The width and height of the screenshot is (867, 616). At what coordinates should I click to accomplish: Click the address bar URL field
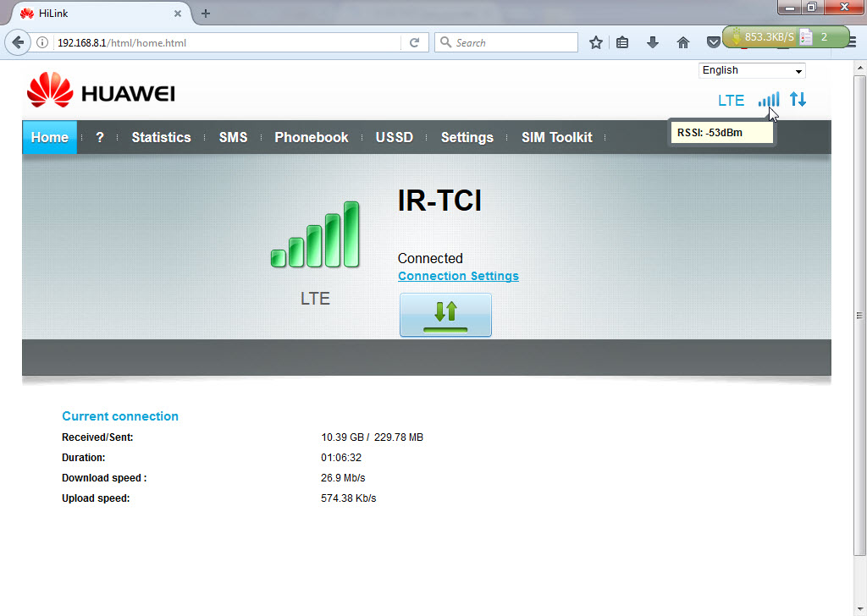[x=227, y=42]
